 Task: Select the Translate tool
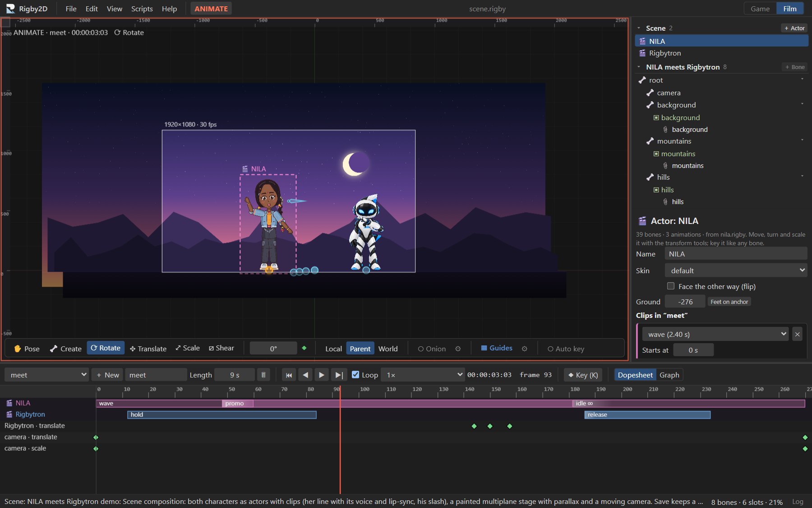pyautogui.click(x=148, y=349)
